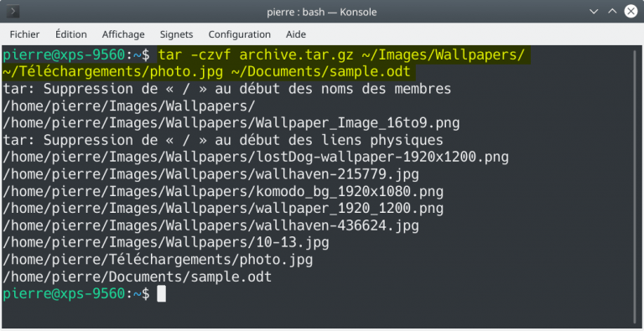The image size is (644, 331).
Task: Open the Configuration menu
Action: pos(240,34)
